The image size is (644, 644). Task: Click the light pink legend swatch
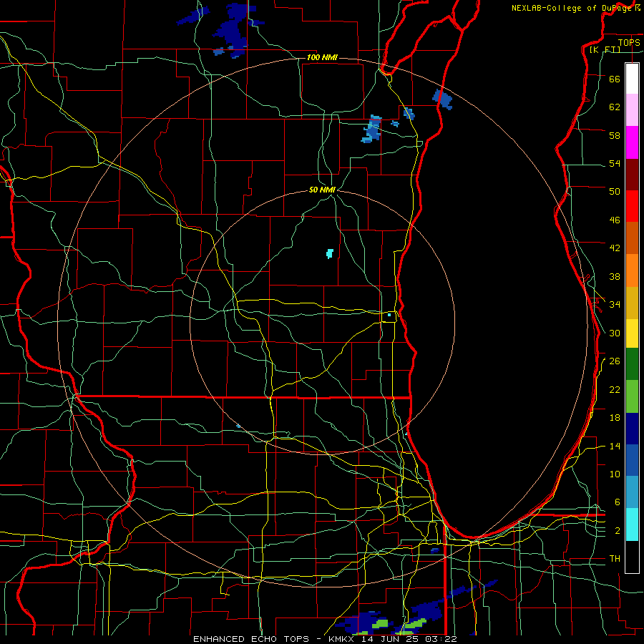pos(632,109)
